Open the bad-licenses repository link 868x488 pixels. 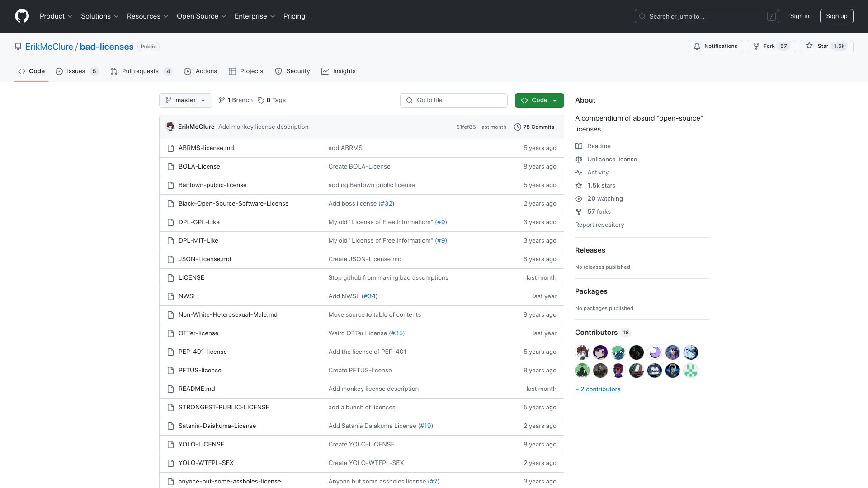tap(107, 47)
